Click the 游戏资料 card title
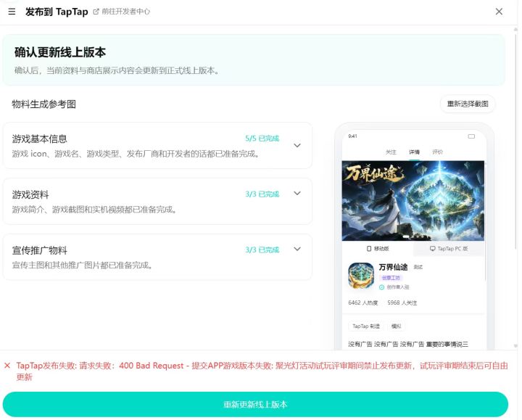This screenshot has height=420, width=522. (30, 194)
